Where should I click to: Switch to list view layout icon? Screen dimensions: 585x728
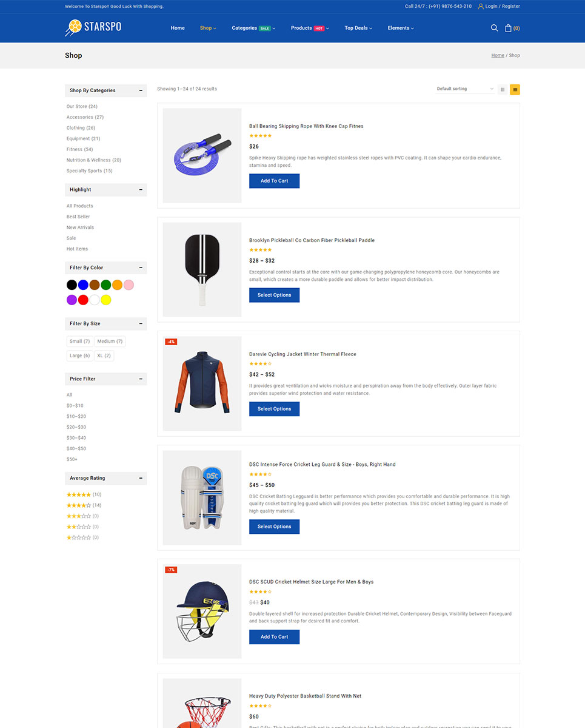tap(515, 89)
